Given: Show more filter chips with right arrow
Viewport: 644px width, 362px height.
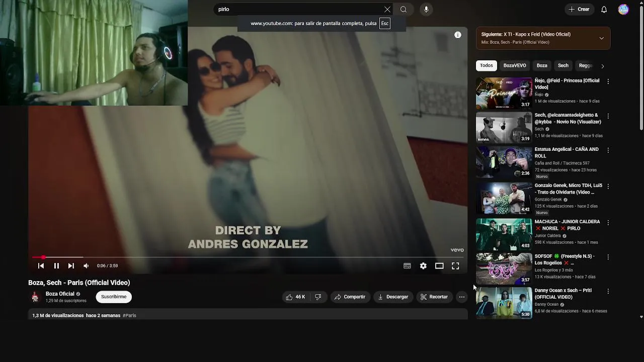Looking at the screenshot, I should tap(602, 66).
